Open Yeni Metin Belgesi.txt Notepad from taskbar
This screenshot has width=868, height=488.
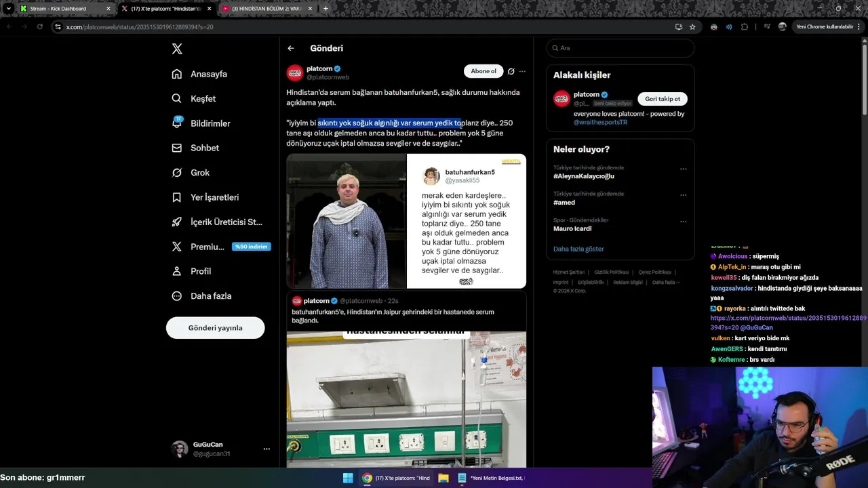point(492,478)
